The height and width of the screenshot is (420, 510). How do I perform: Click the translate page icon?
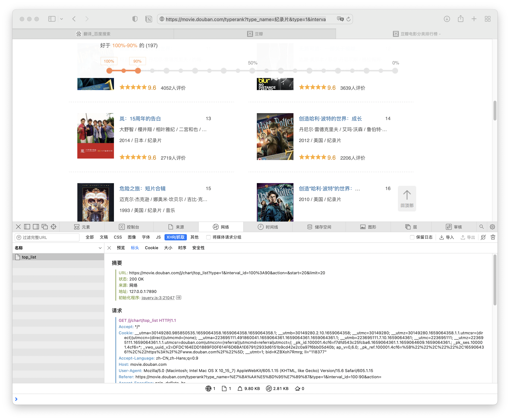click(x=340, y=19)
